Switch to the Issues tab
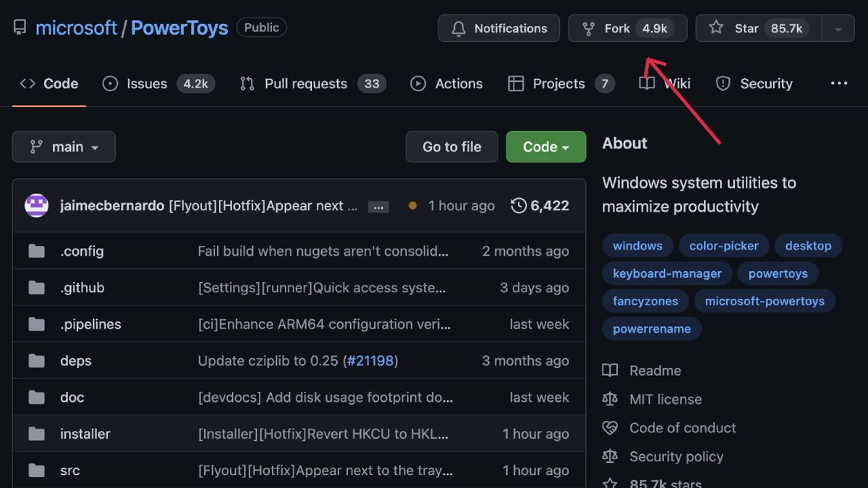The height and width of the screenshot is (488, 868). (x=147, y=83)
